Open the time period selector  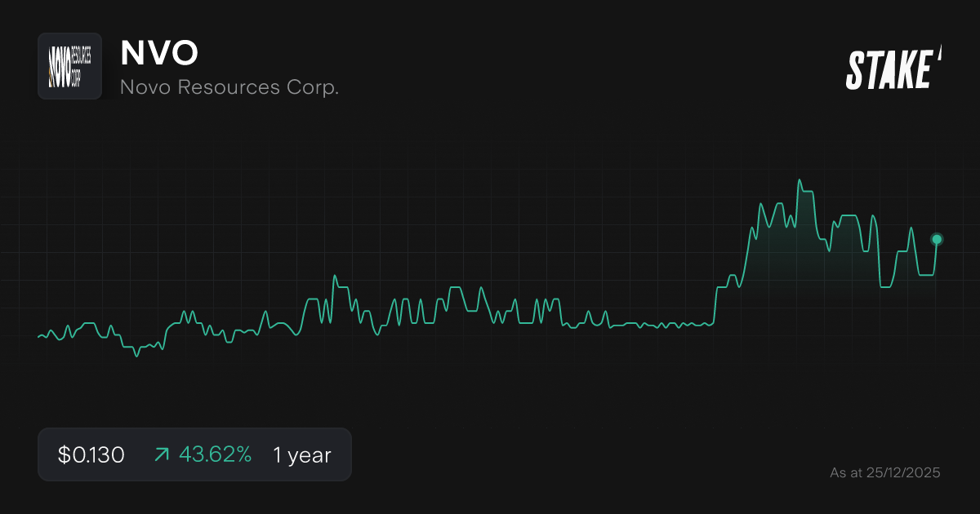point(301,454)
